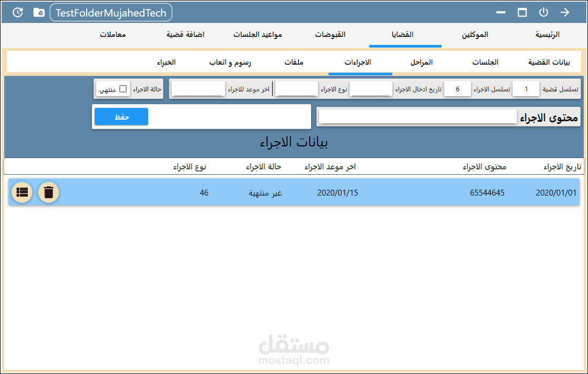Select the 2020/01/15 deadline cell
This screenshot has height=374, width=588.
[x=337, y=193]
